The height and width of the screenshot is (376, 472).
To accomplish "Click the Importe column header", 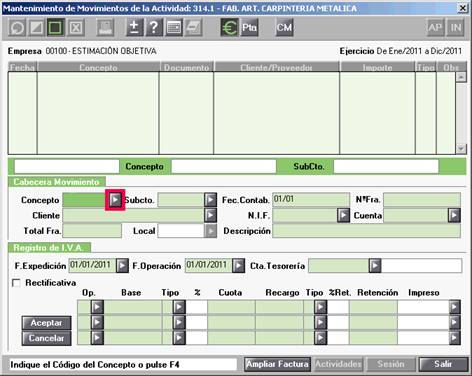I will (378, 67).
